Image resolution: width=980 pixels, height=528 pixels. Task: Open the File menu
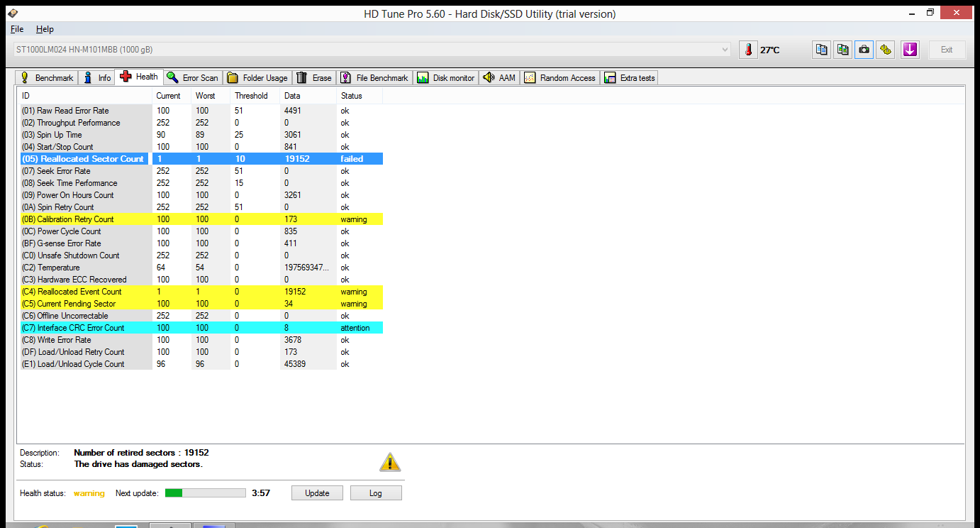pos(17,29)
